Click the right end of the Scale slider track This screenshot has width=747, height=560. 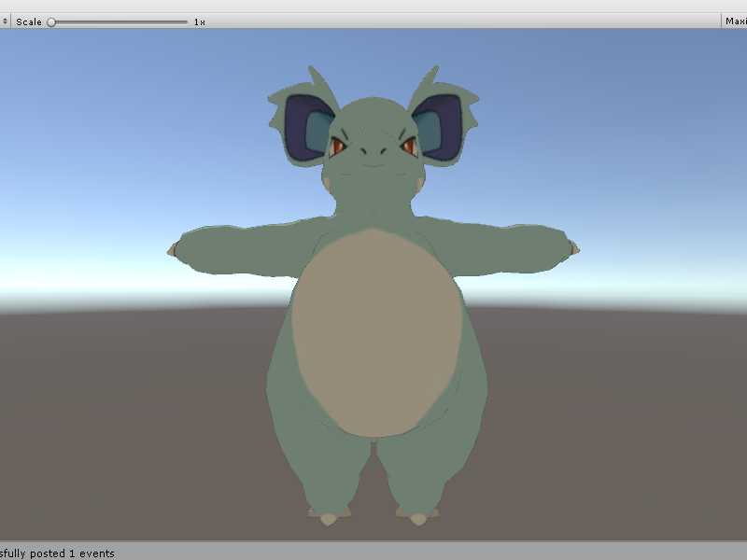pyautogui.click(x=185, y=21)
